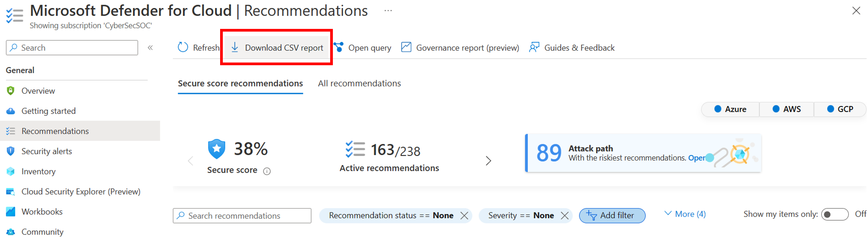Click the Open query button label
Image resolution: width=868 pixels, height=240 pixels.
coord(370,48)
